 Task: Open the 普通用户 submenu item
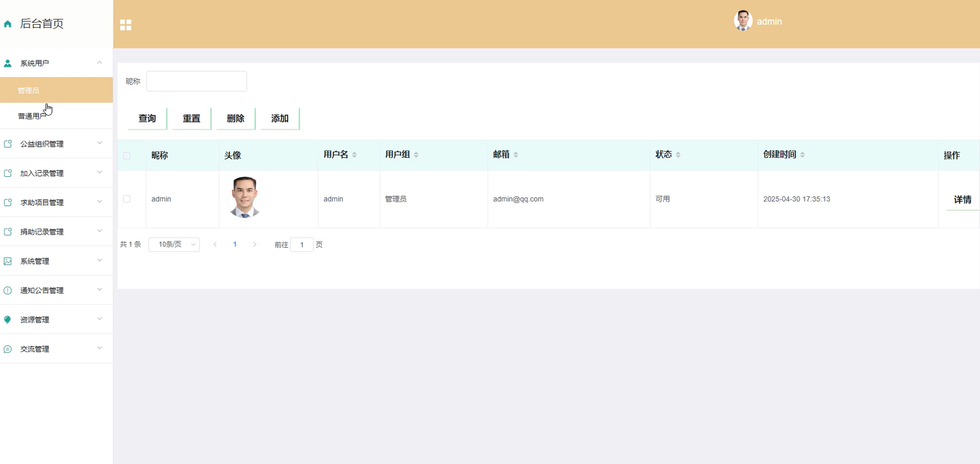[32, 116]
